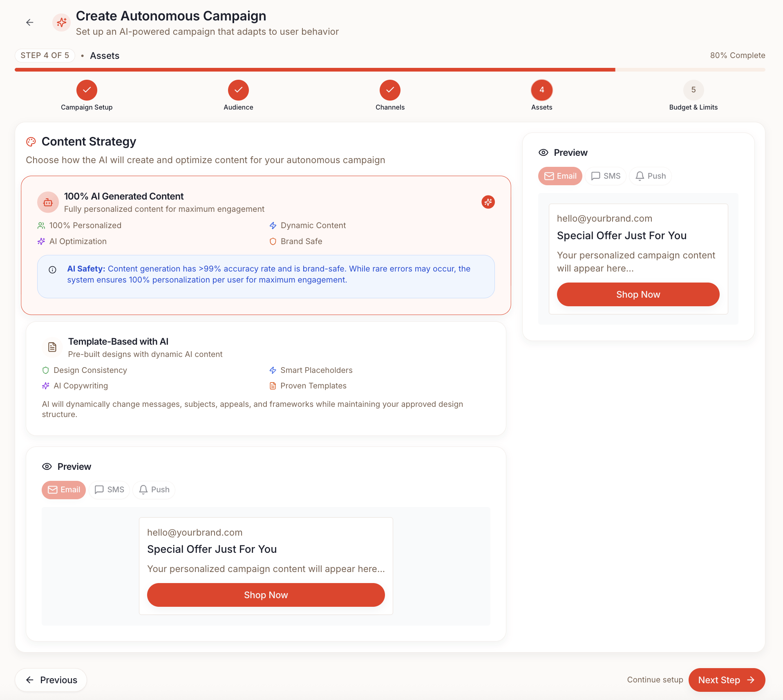The width and height of the screenshot is (783, 700).
Task: Select SMS tab in bottom Preview section
Action: tap(109, 490)
